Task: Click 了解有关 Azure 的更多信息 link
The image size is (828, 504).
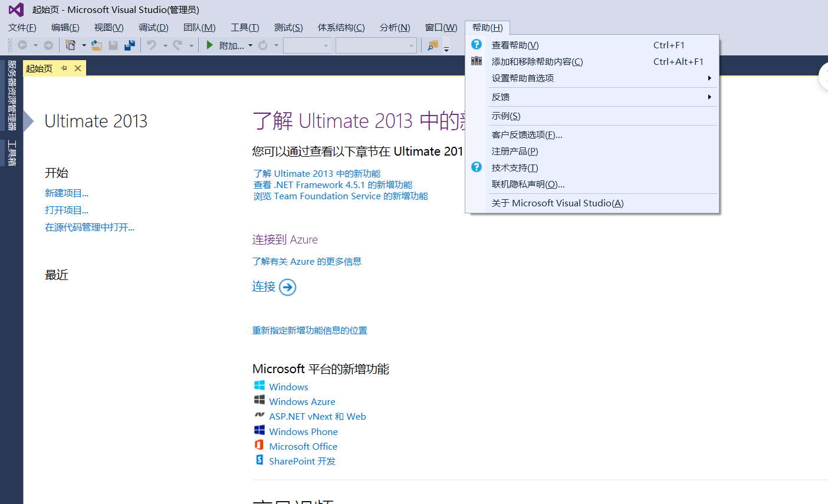Action: point(307,261)
